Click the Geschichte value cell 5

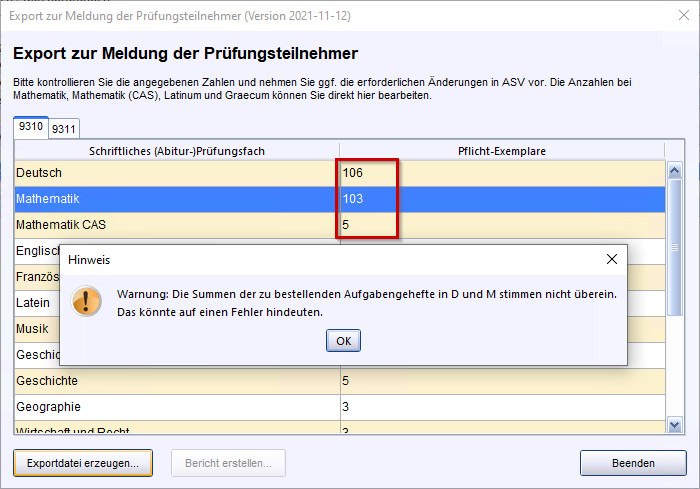click(503, 381)
